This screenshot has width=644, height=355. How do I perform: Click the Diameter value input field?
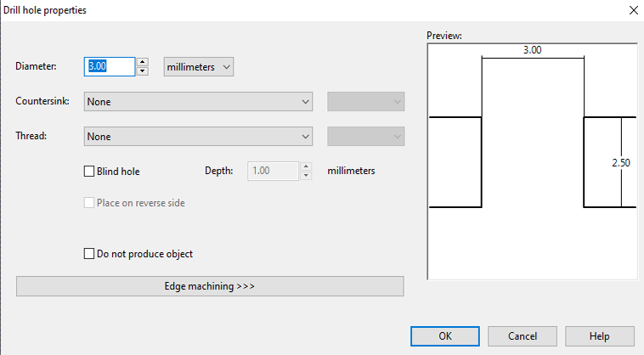coord(109,66)
